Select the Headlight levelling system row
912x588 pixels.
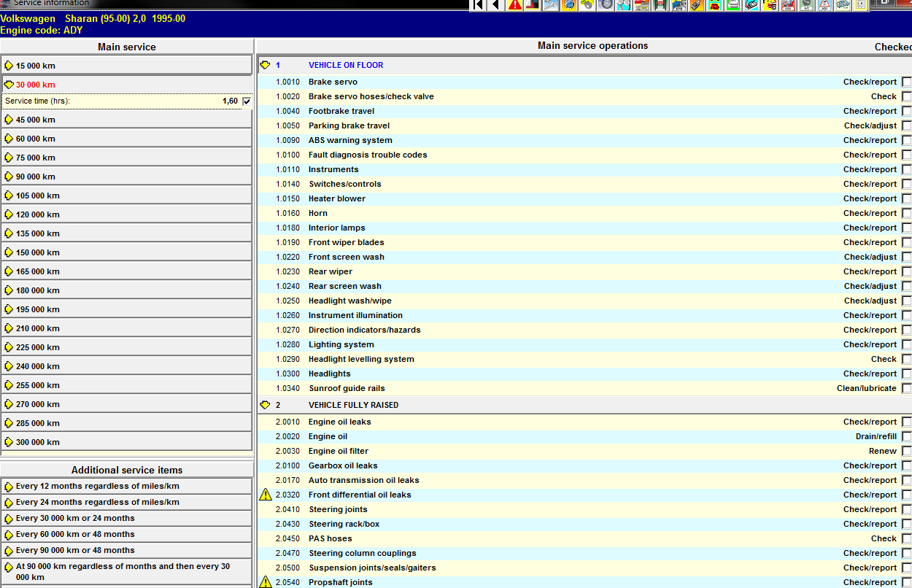(x=361, y=359)
